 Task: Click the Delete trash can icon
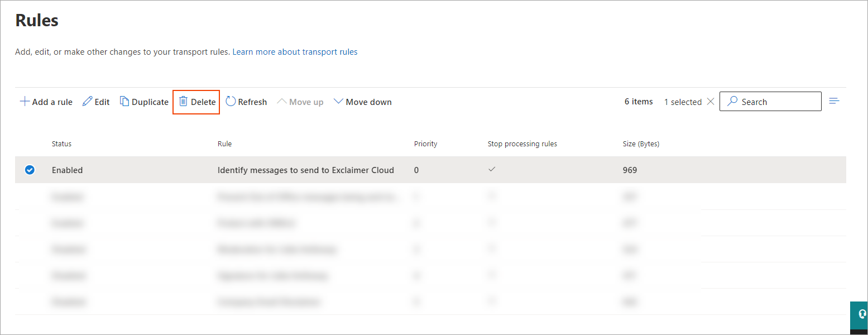pyautogui.click(x=183, y=102)
